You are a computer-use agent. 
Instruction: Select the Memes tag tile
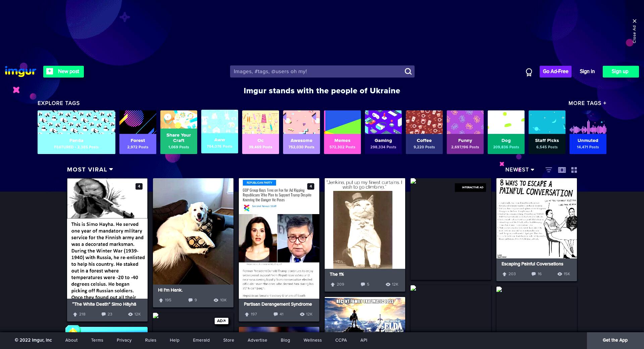click(x=342, y=132)
